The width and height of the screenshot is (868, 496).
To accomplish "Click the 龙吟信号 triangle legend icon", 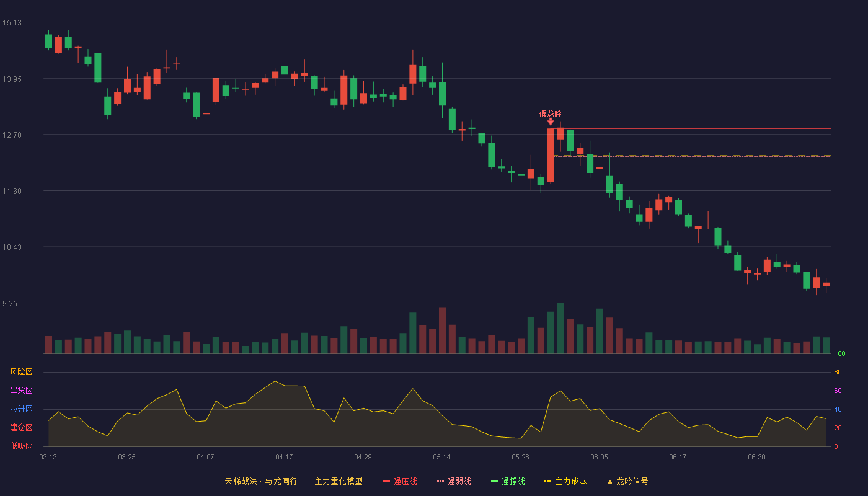I will 609,481.
